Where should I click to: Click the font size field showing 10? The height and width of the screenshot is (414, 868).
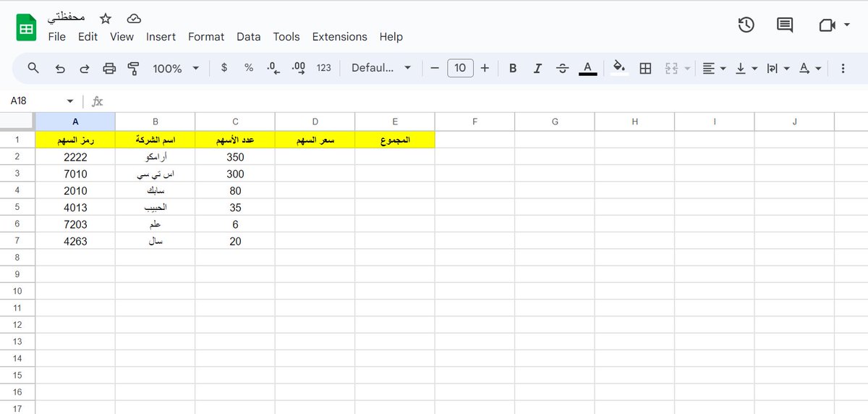[460, 68]
